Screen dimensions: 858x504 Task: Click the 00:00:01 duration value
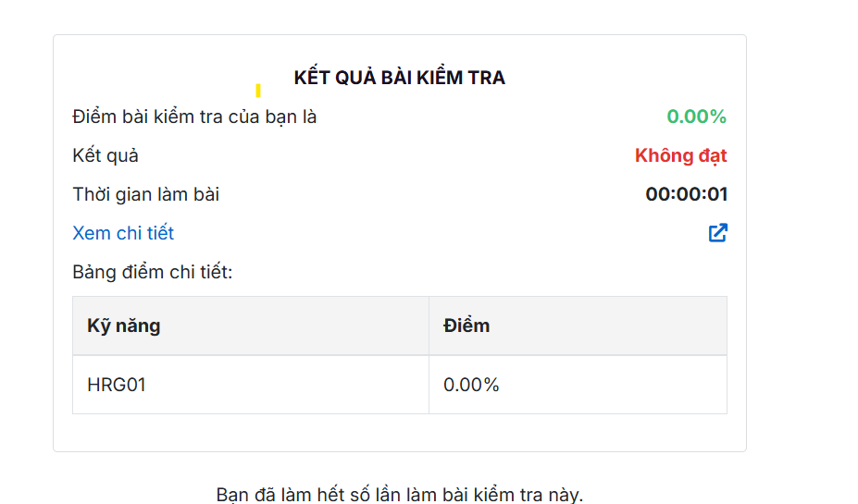686,194
